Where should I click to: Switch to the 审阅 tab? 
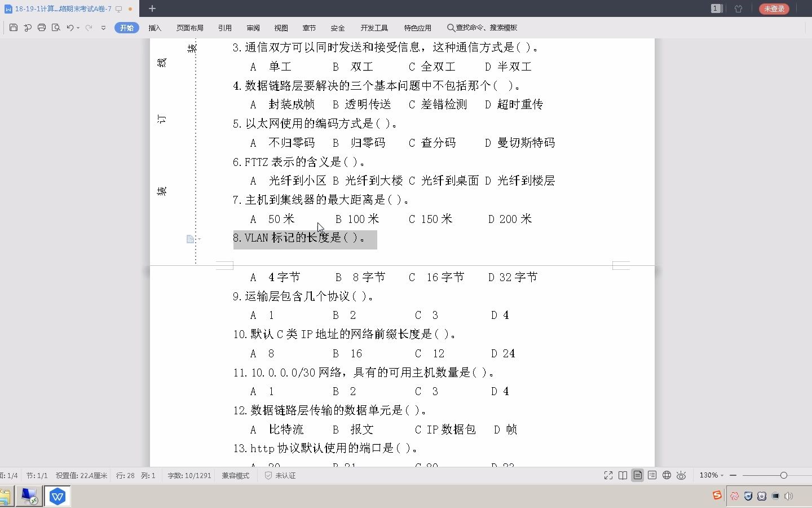253,28
